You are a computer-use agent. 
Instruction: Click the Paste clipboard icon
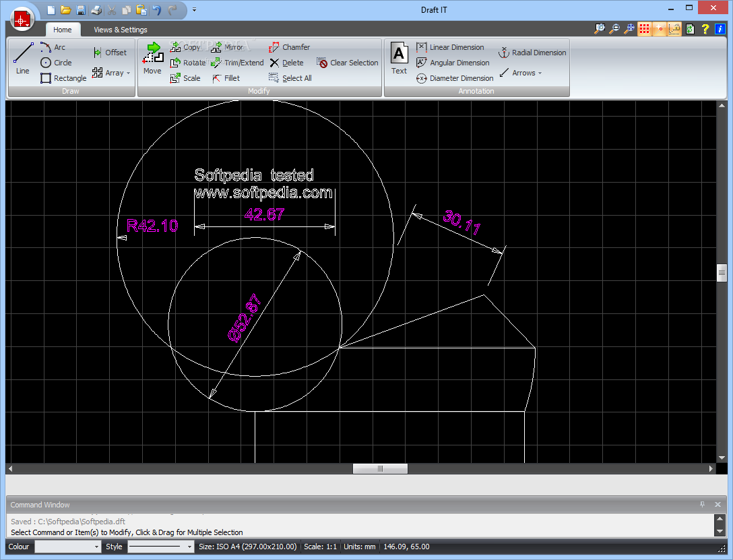tap(141, 10)
